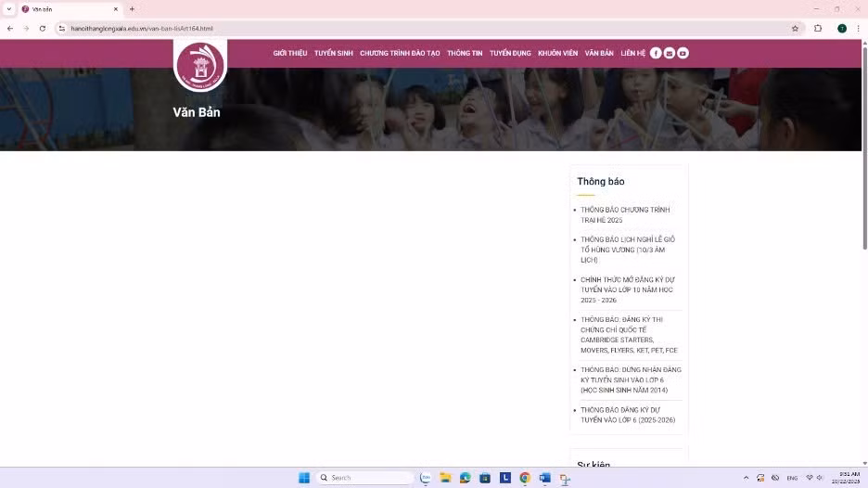
Task: Open the Chrome profile avatar
Action: pos(841,28)
